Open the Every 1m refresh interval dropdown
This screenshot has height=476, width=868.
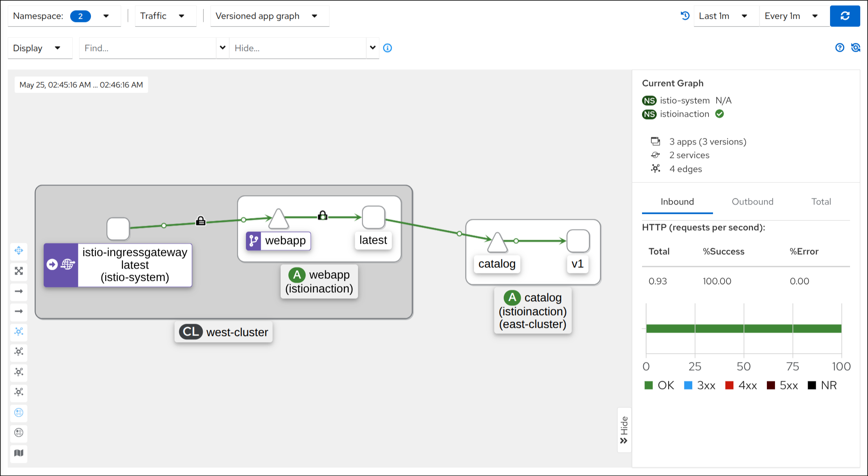(795, 16)
